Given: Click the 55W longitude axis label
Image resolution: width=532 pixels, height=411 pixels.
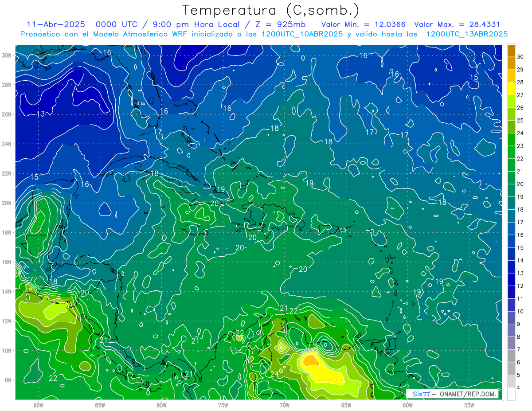Looking at the screenshot, I should click(469, 405).
